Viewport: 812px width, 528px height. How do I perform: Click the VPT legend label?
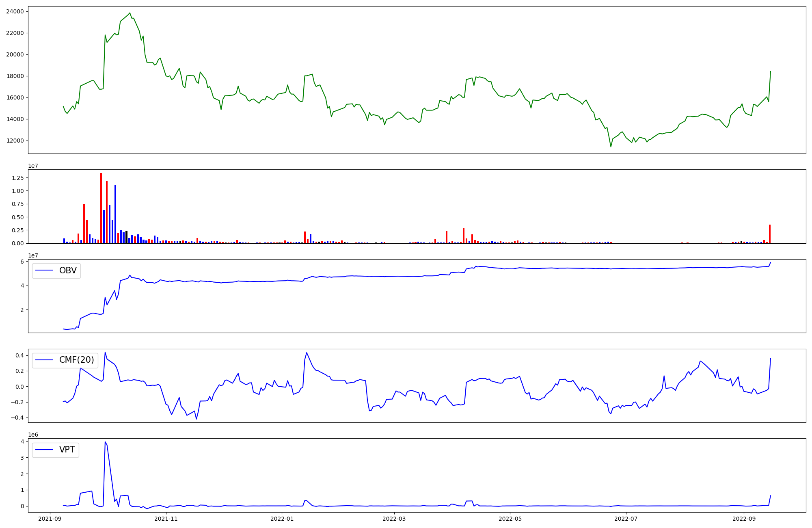pyautogui.click(x=67, y=450)
